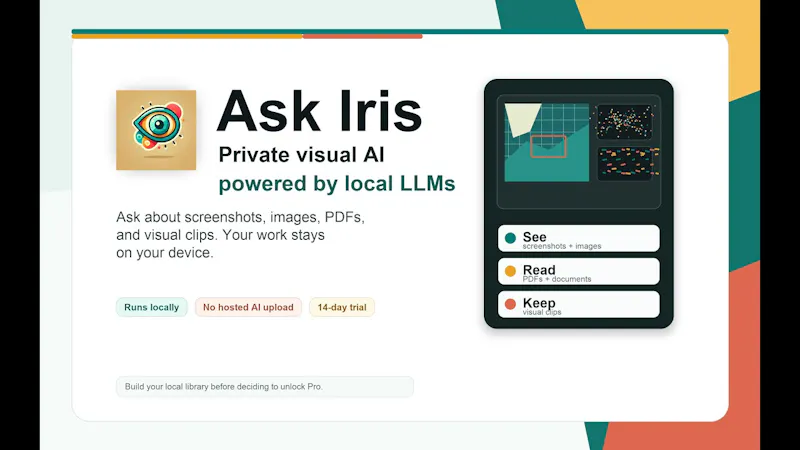
Task: Click the orange selection rectangle in preview
Action: 548,146
